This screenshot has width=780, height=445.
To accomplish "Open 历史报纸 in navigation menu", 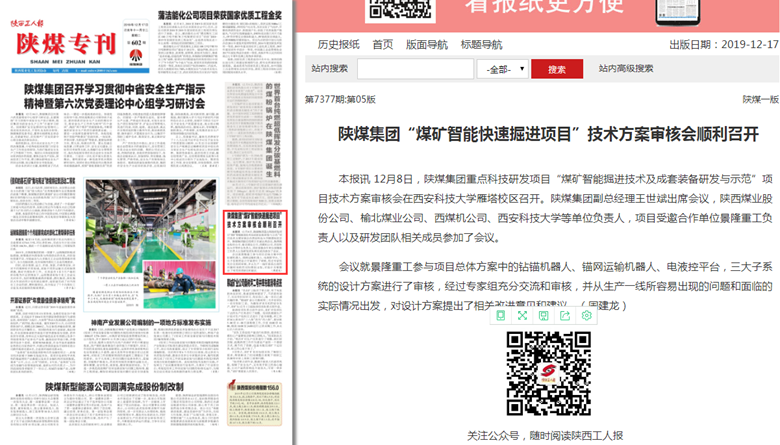I will (338, 45).
